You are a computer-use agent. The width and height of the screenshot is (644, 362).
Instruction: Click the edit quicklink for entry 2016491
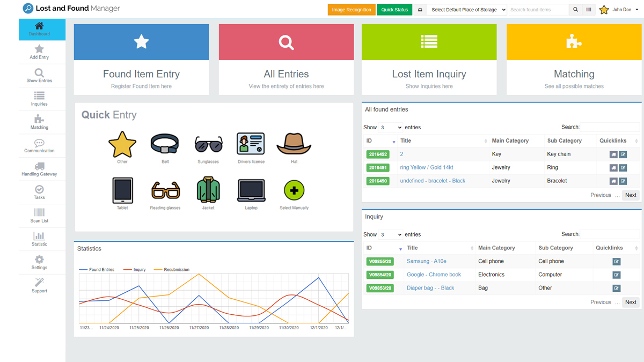pos(623,168)
